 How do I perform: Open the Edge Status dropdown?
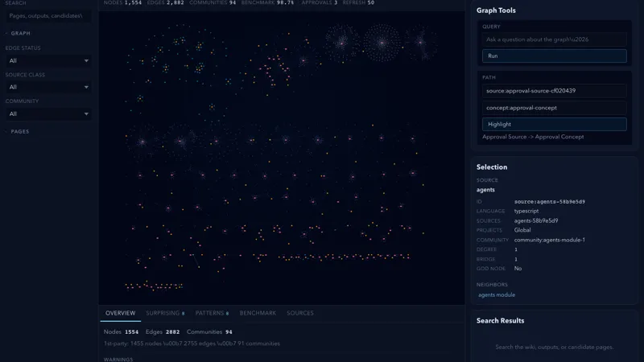click(x=48, y=61)
